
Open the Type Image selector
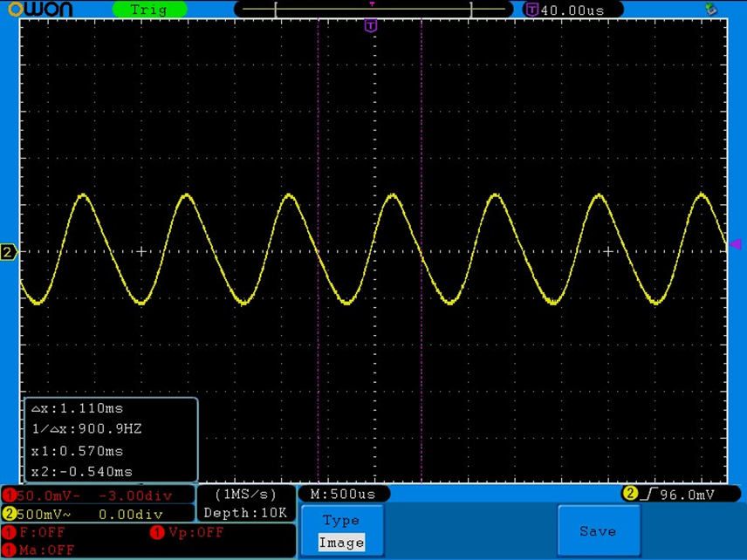tap(341, 531)
